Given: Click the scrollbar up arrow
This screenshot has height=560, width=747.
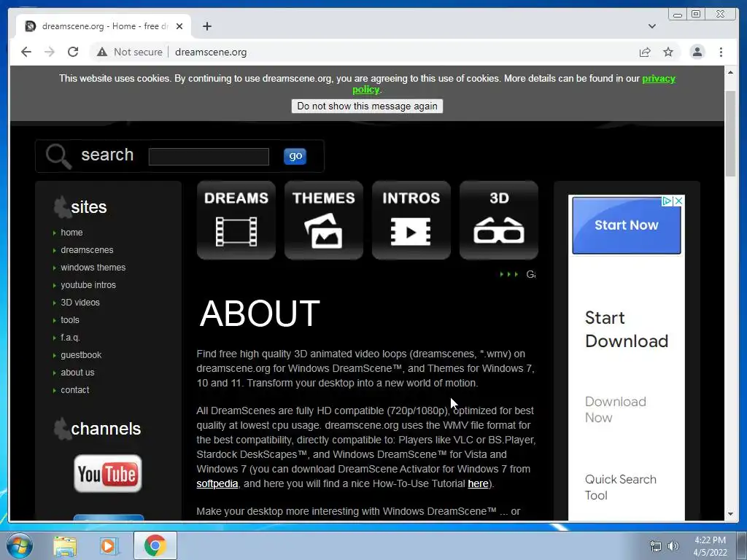Looking at the screenshot, I should tap(730, 72).
